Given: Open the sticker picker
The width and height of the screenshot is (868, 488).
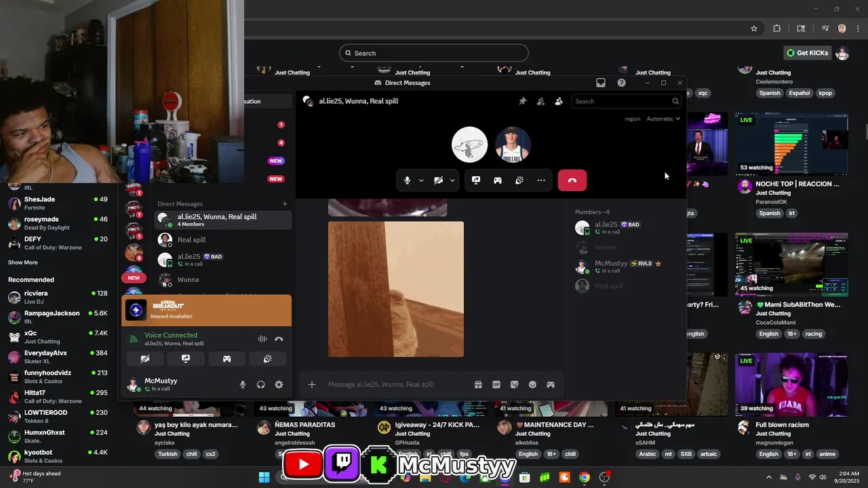Looking at the screenshot, I should pyautogui.click(x=515, y=384).
